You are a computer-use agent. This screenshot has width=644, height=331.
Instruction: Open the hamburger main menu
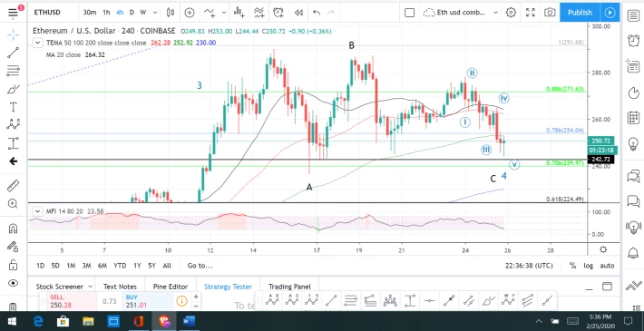pos(13,13)
